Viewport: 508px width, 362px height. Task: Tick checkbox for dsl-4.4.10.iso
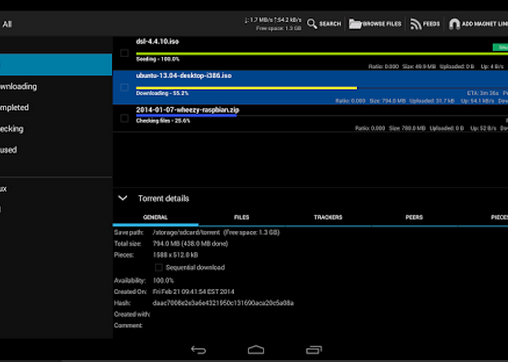click(124, 53)
